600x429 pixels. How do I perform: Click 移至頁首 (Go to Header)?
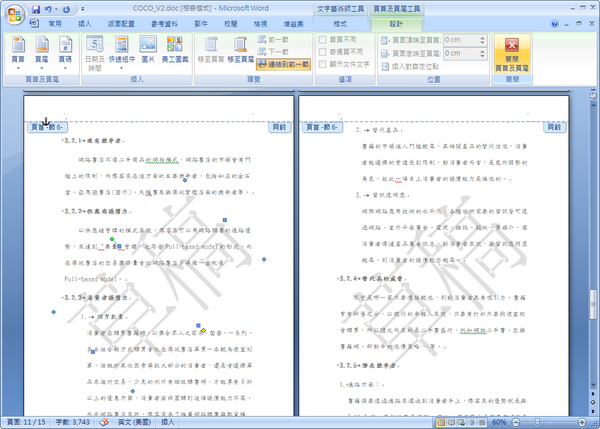(211, 49)
